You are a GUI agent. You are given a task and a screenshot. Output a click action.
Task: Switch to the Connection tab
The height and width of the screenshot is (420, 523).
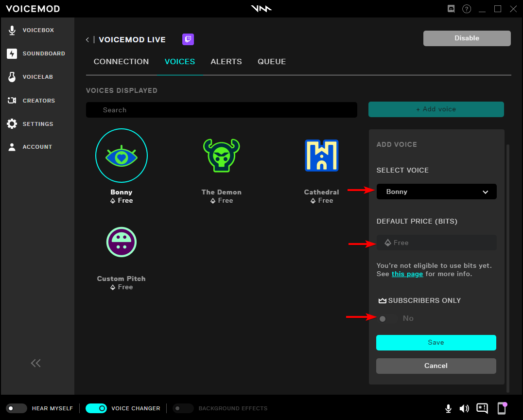(121, 62)
